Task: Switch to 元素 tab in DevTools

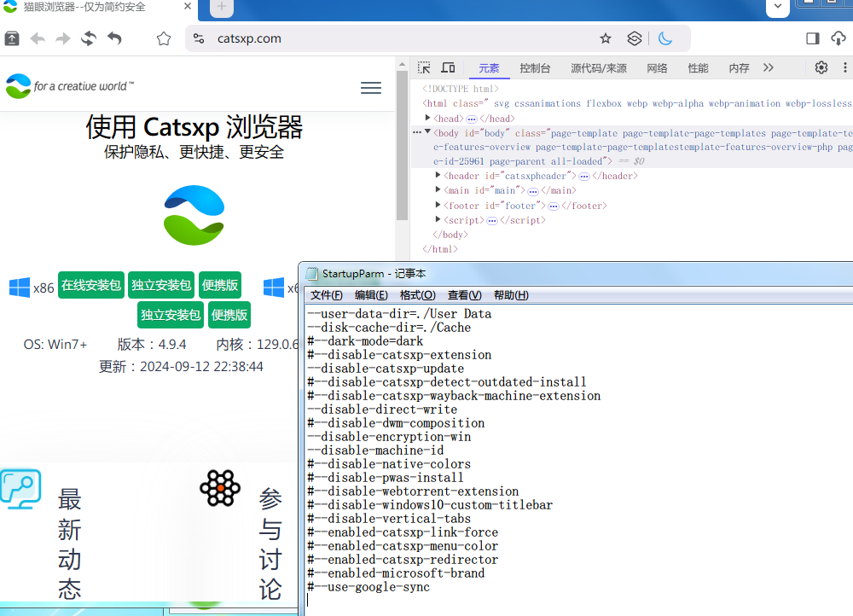Action: click(489, 68)
